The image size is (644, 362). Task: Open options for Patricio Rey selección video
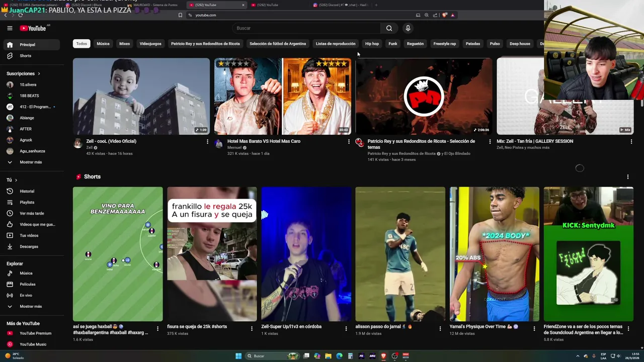(490, 142)
